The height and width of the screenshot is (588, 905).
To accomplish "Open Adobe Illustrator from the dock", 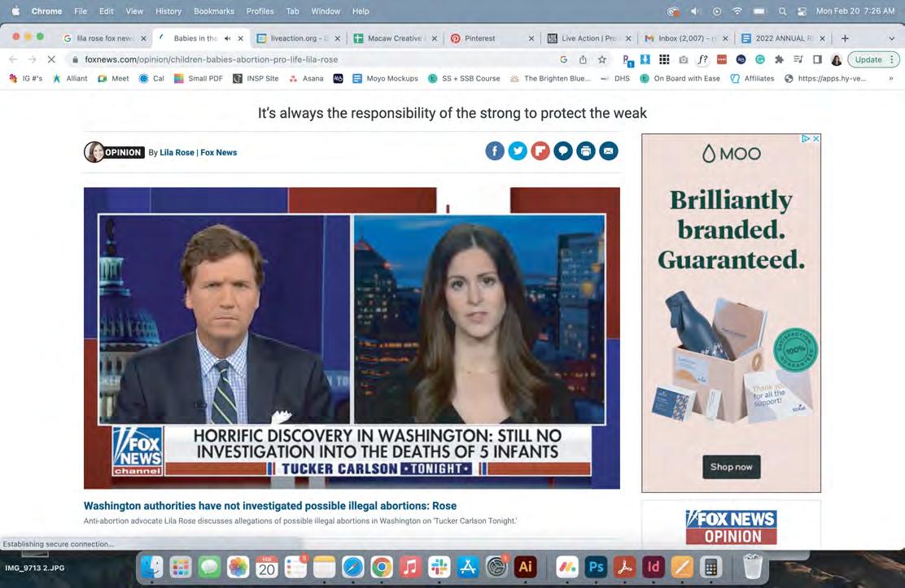I will coord(525,567).
